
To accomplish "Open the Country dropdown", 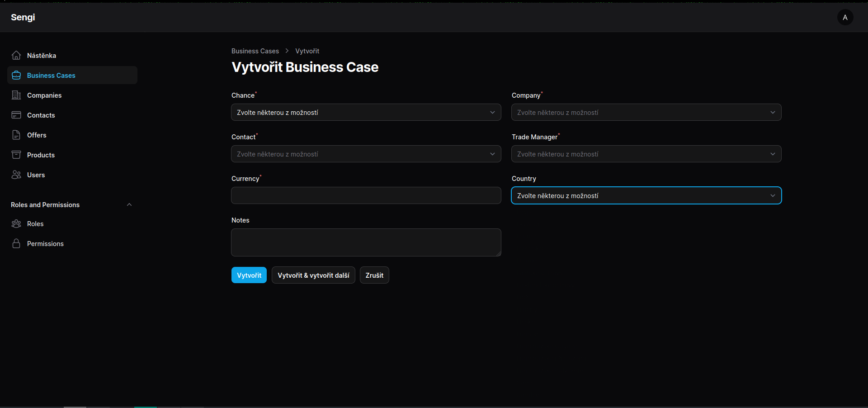I will point(646,195).
